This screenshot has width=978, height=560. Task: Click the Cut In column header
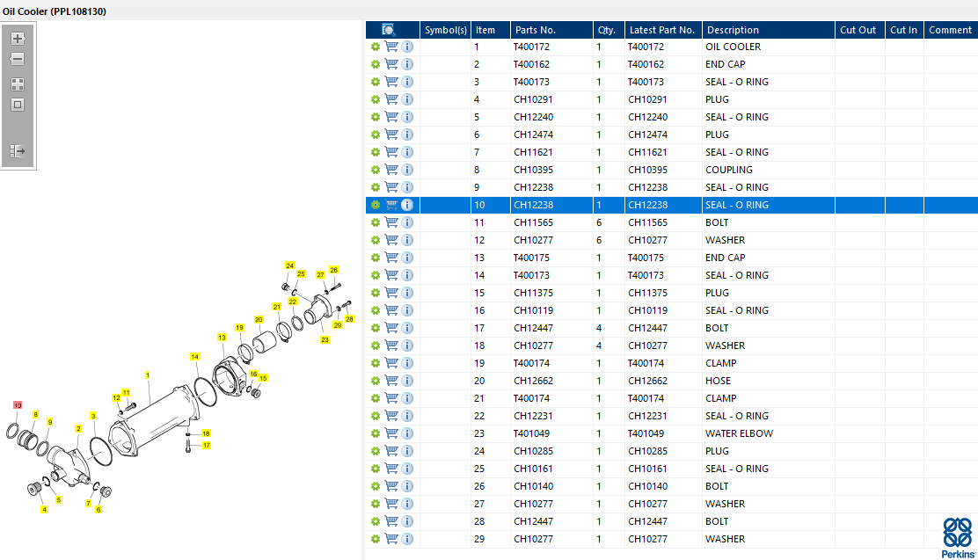pos(904,30)
